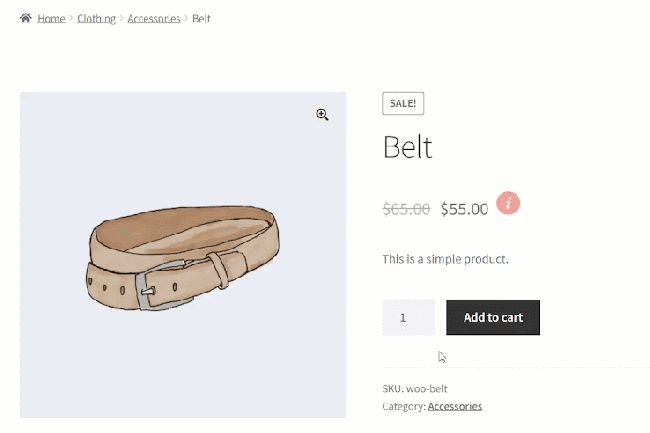Click the $55.00 sale price
The width and height of the screenshot is (650, 433).
coord(464,209)
